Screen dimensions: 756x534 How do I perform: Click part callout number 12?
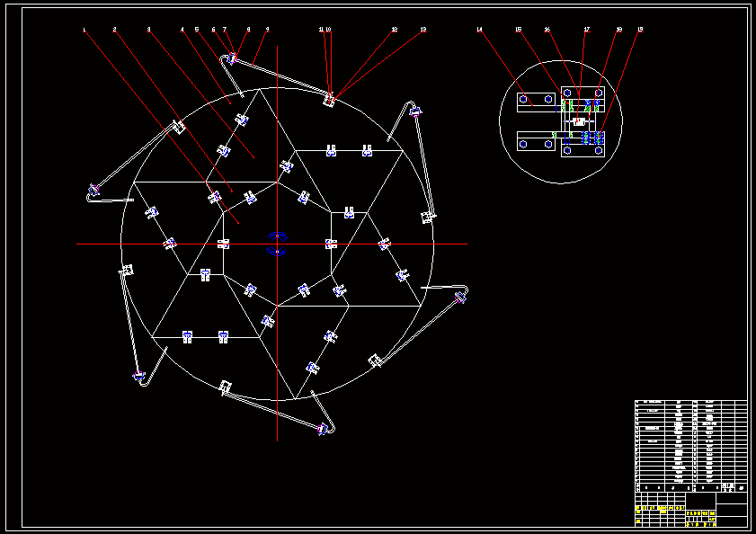pyautogui.click(x=395, y=30)
